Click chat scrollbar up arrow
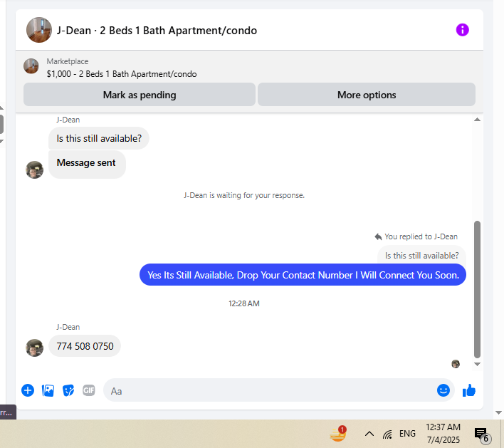504x448 pixels. coord(477,120)
